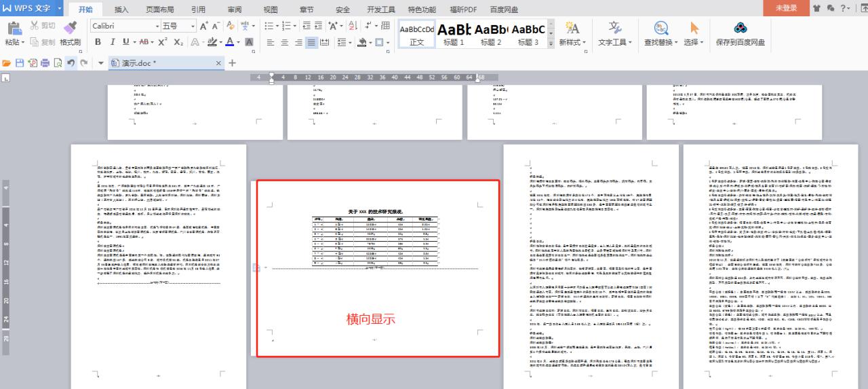Apply the 正文 body text style

pos(417,34)
